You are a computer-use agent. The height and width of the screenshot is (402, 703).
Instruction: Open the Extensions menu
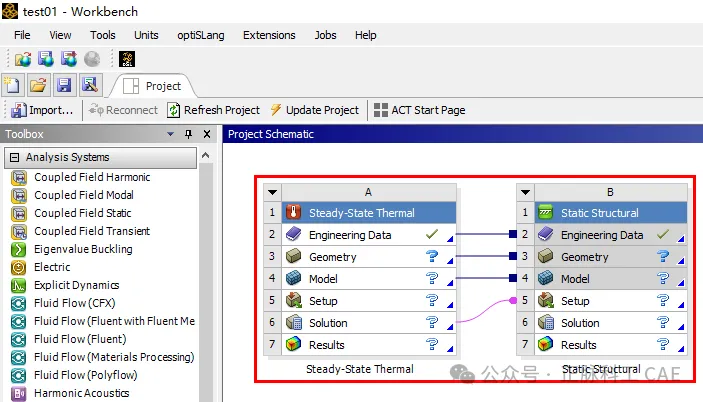(269, 35)
